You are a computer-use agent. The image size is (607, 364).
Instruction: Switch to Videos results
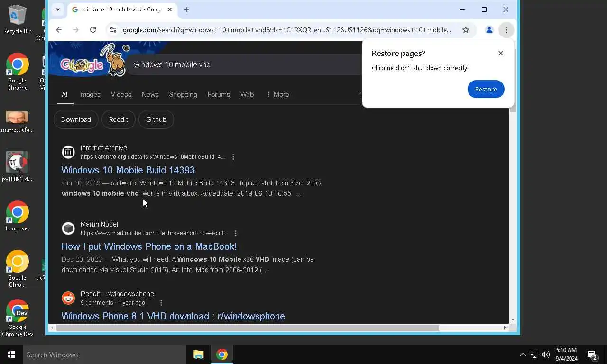(121, 94)
